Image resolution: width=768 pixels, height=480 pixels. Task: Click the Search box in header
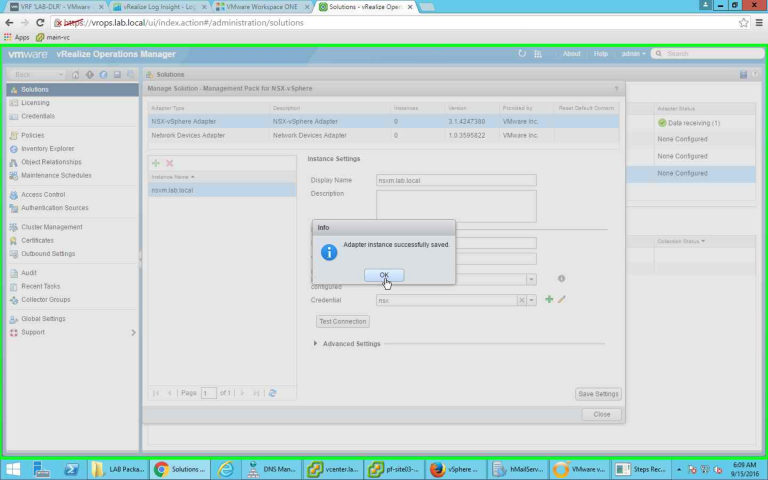708,54
